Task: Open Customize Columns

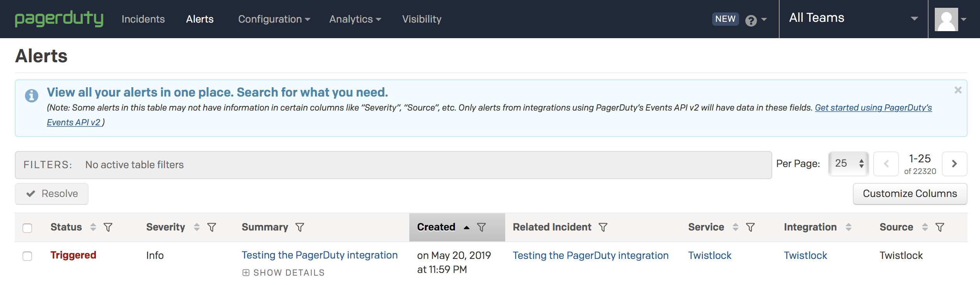Action: pyautogui.click(x=910, y=194)
